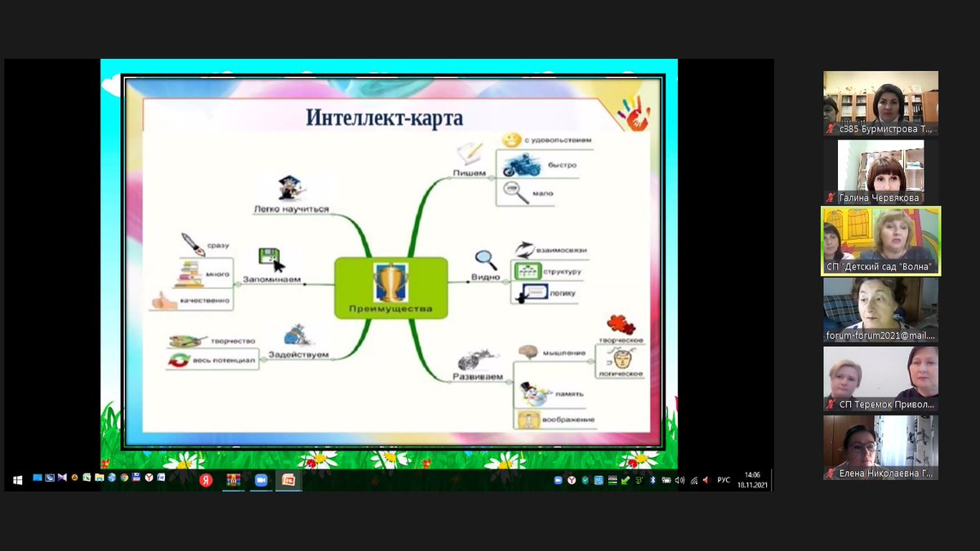Open WinRAR from the taskbar

(234, 480)
